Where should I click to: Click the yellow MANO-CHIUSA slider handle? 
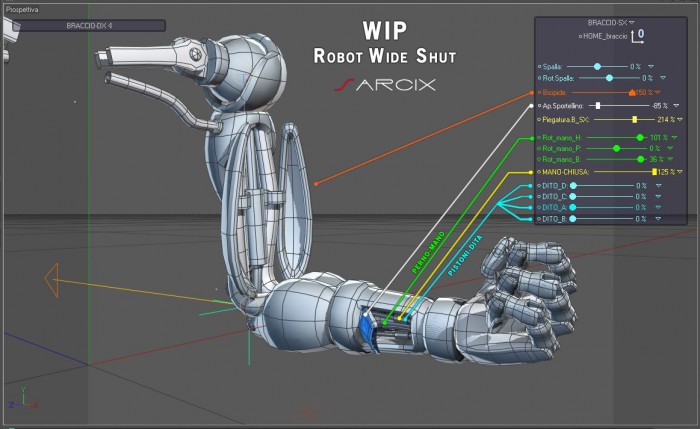pos(654,172)
